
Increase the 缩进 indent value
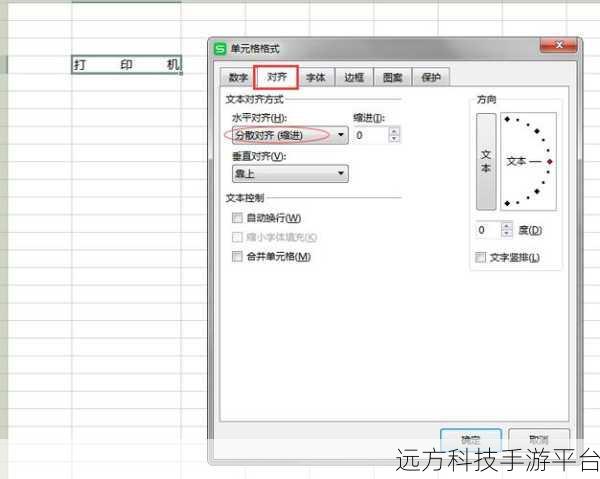394,131
